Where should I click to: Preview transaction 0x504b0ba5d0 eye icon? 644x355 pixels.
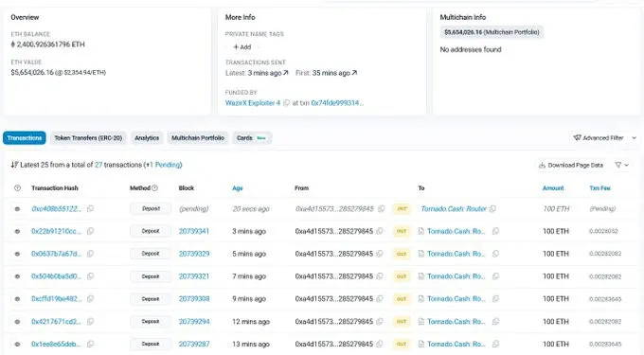tap(17, 276)
